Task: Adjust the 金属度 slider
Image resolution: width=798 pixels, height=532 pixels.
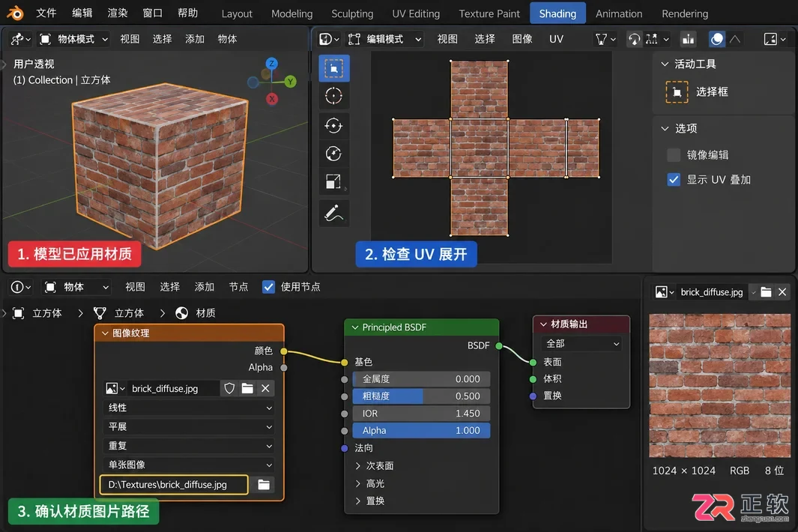Action: click(x=421, y=379)
